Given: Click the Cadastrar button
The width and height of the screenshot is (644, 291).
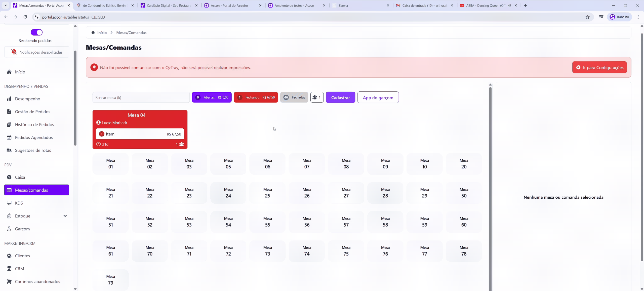Looking at the screenshot, I should [x=340, y=97].
